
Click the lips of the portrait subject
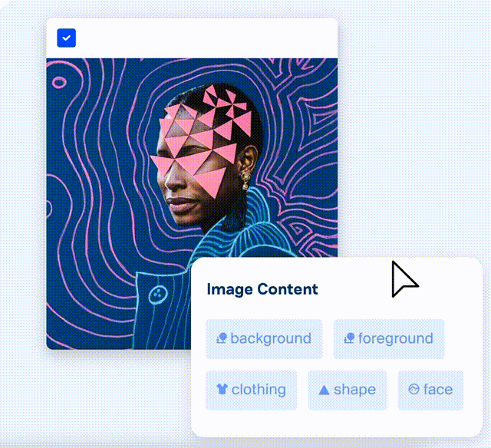(x=182, y=203)
